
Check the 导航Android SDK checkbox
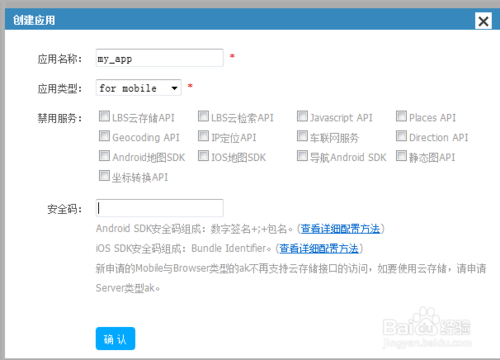click(x=302, y=156)
